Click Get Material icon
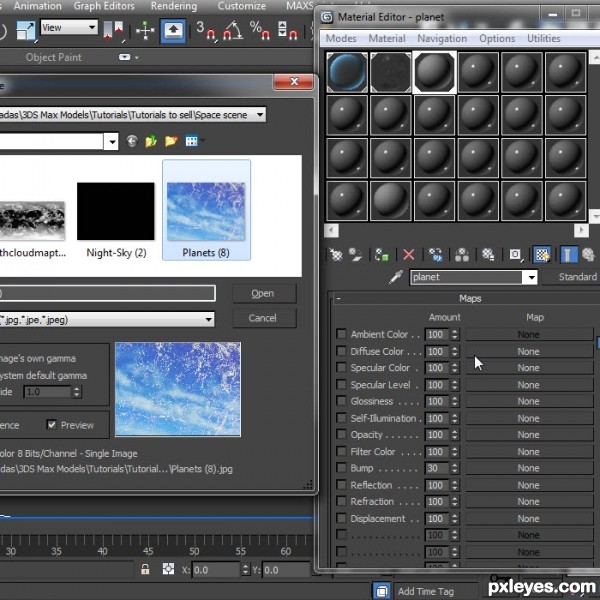Screen dimensions: 600x600 click(x=336, y=254)
